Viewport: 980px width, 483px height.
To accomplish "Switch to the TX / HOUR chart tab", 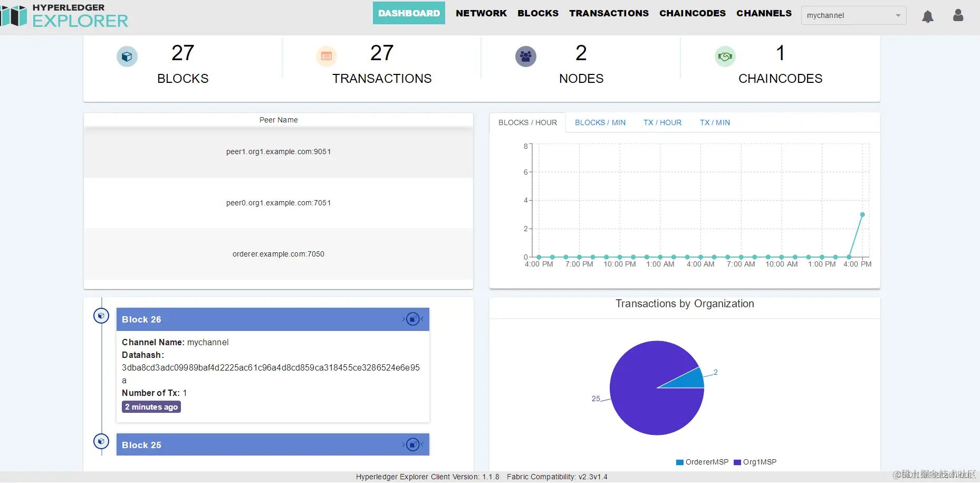I will [x=662, y=122].
